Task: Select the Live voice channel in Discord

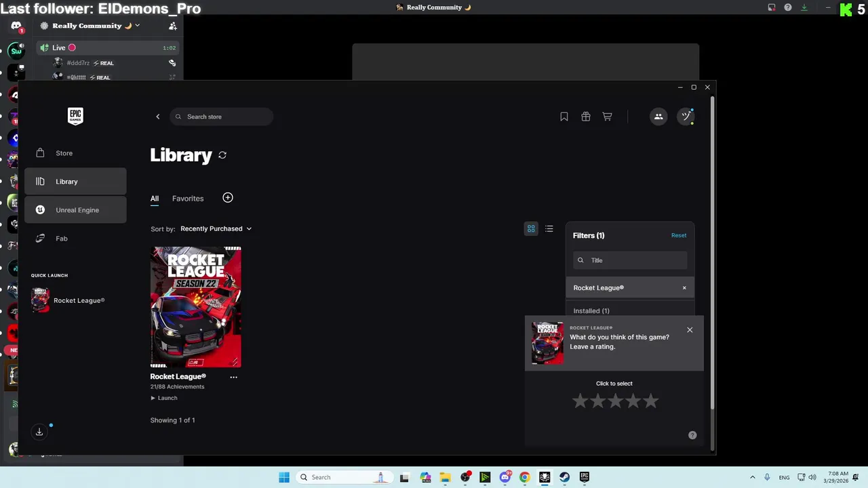Action: (108, 47)
